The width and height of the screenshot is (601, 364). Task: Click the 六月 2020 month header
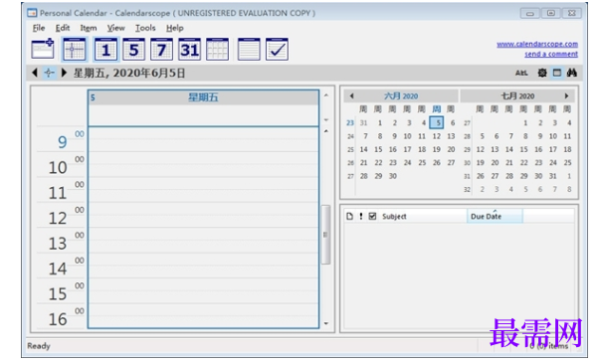click(x=401, y=95)
